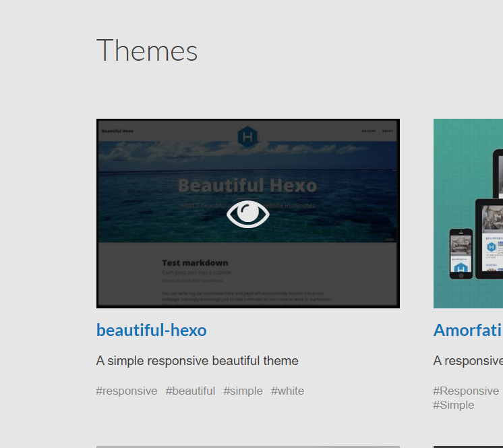503x448 pixels.
Task: Open the beautiful-hexo theme title link
Action: [x=151, y=330]
